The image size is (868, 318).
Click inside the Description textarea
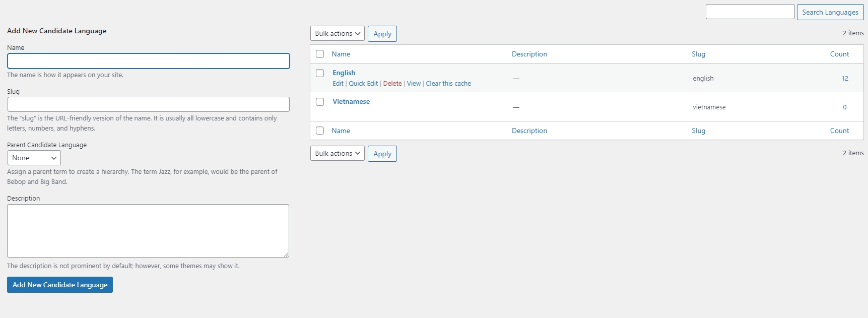148,231
